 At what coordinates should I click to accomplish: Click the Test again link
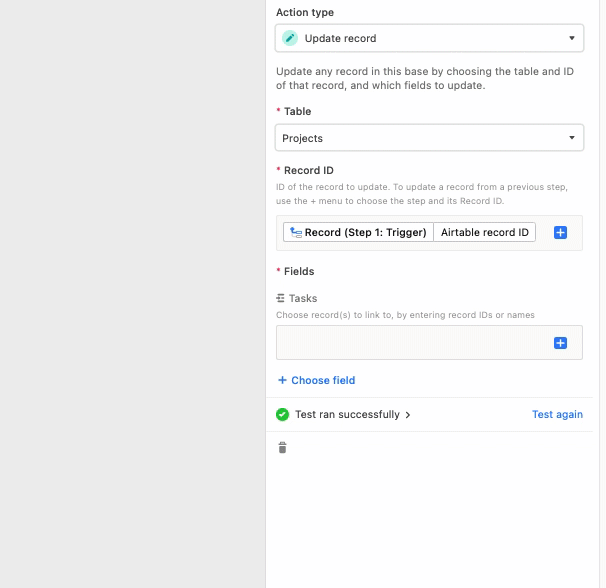[557, 414]
